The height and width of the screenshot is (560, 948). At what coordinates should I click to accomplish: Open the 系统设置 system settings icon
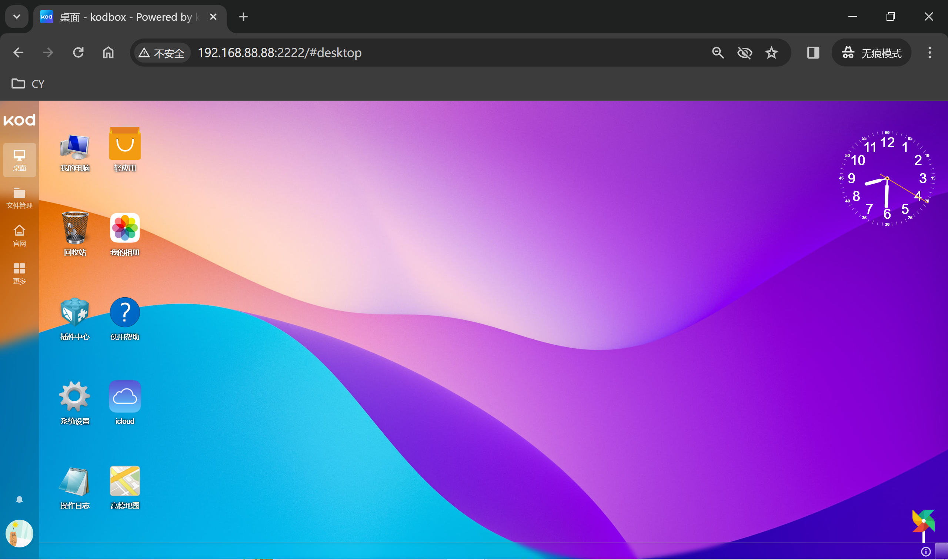pos(75,403)
